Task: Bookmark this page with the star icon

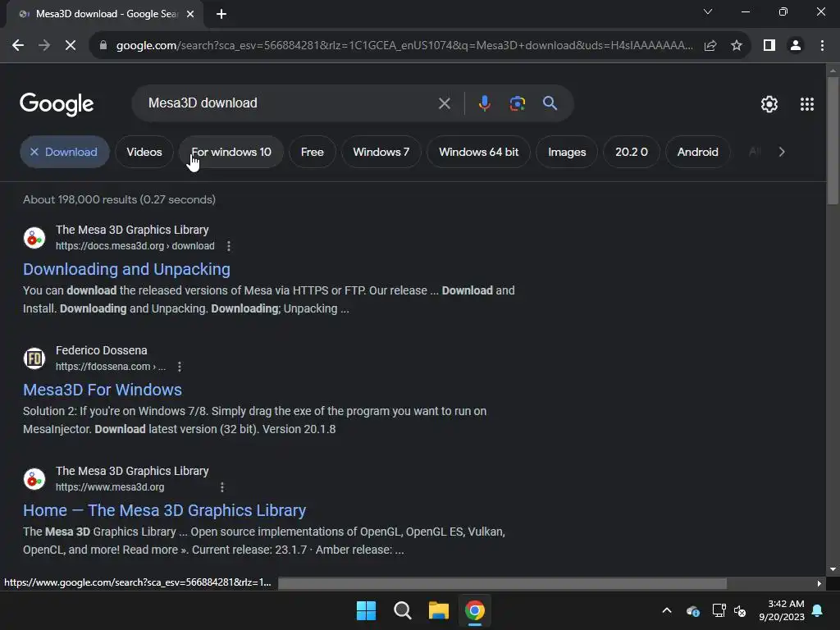Action: pyautogui.click(x=737, y=46)
